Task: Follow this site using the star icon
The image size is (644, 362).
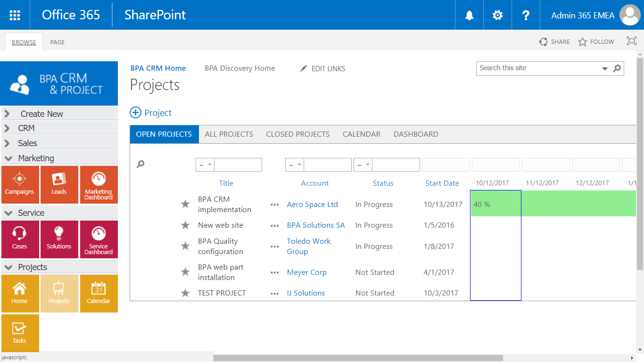Action: point(583,42)
